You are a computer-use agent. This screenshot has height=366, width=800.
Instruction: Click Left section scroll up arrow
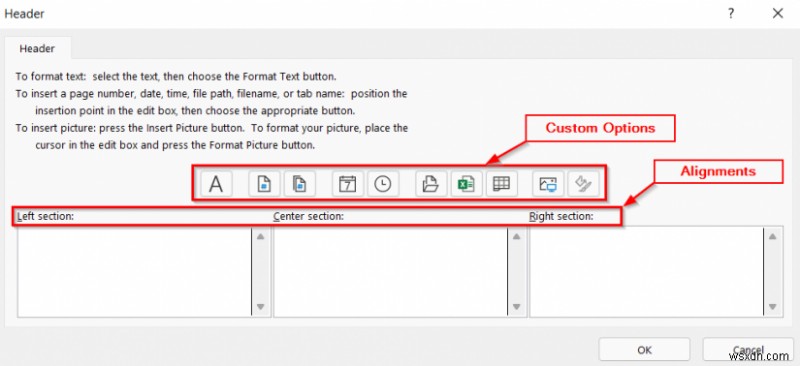click(x=260, y=236)
